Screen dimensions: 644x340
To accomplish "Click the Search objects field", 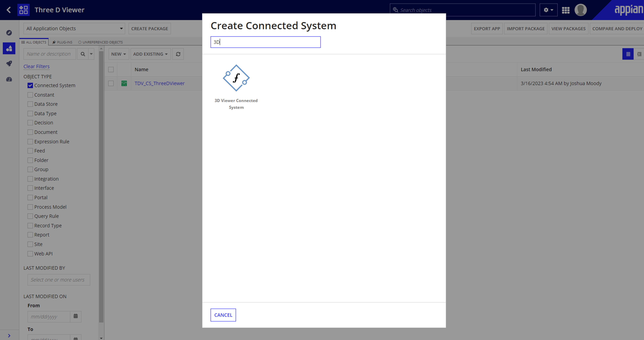I will pyautogui.click(x=463, y=10).
